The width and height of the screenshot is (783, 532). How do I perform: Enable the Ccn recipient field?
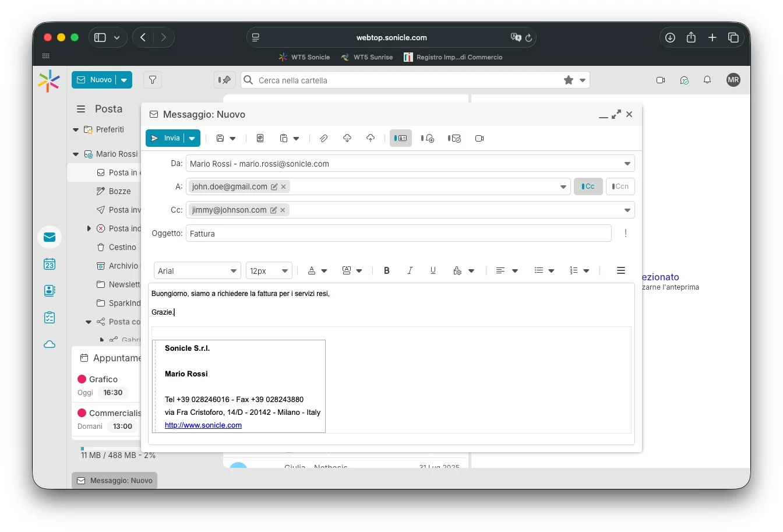pyautogui.click(x=620, y=186)
